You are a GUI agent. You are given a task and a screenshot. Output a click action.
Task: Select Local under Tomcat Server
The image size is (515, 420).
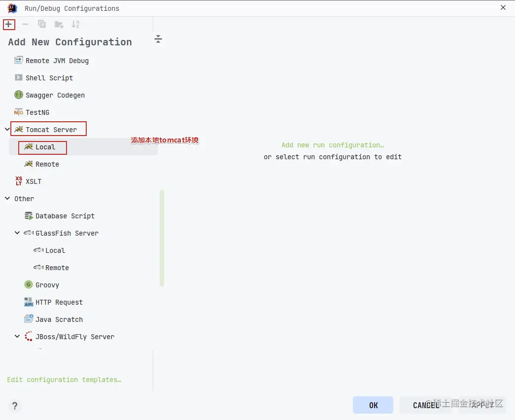[x=45, y=147]
